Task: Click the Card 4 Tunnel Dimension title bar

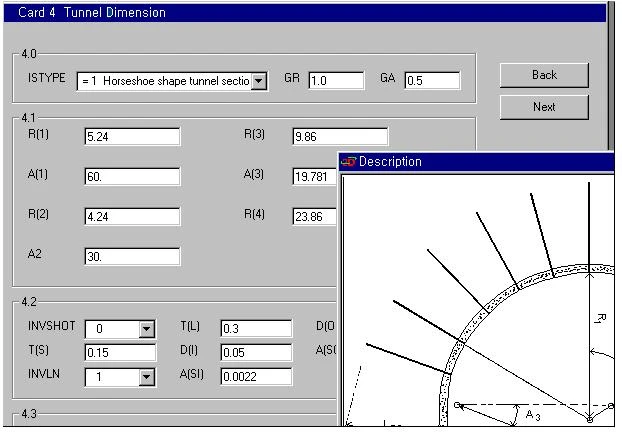Action: 305,13
